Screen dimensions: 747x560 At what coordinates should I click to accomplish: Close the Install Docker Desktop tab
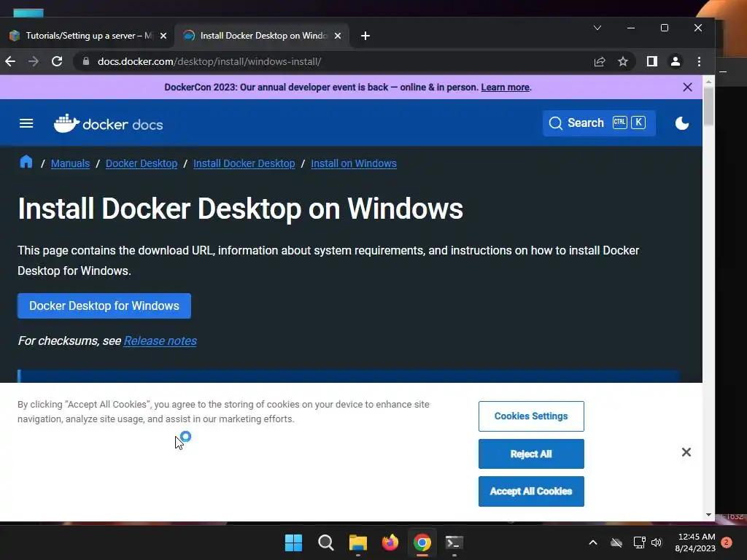(x=338, y=36)
